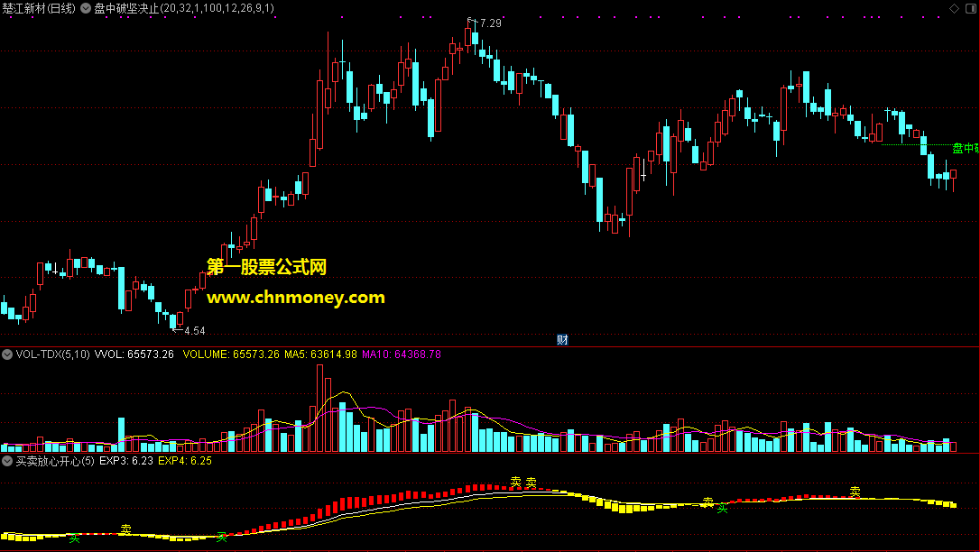The width and height of the screenshot is (980, 552).
Task: Click the 4.54 low price label
Action: 194,330
